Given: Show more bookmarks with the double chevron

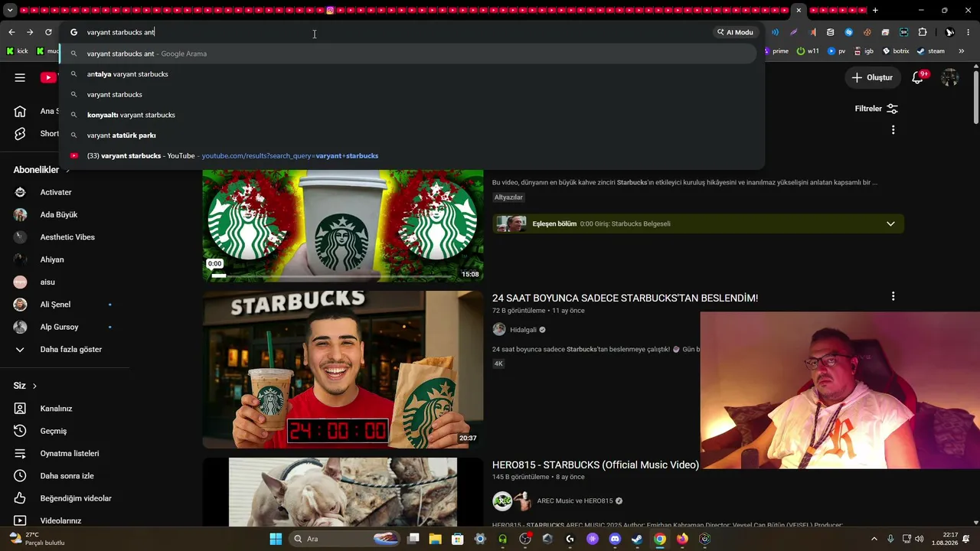Looking at the screenshot, I should pyautogui.click(x=962, y=51).
